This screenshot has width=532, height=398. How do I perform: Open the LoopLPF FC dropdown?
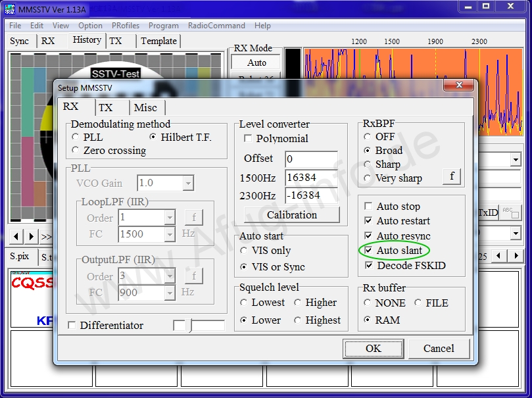coord(170,234)
